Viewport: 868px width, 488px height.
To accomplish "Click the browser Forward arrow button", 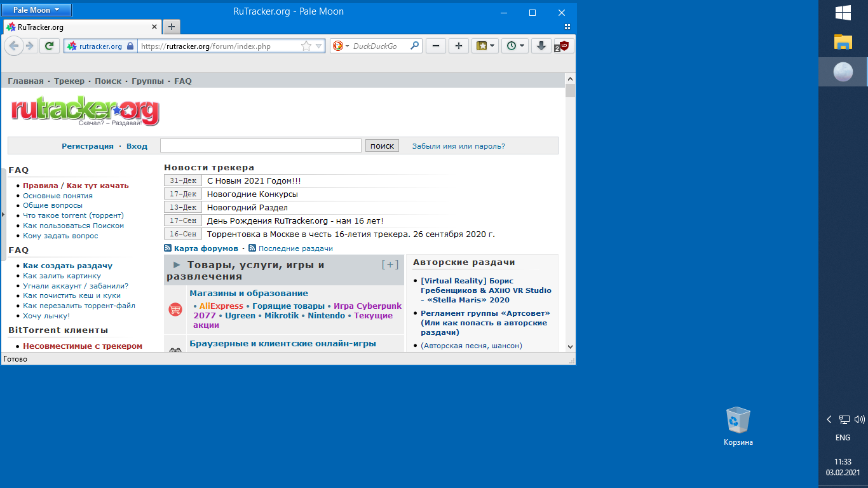I will coord(29,46).
